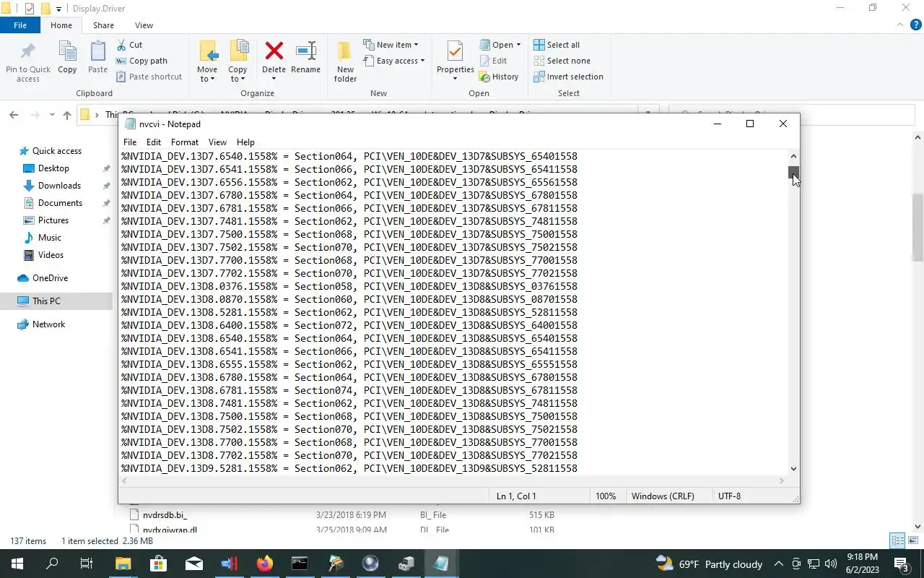Select Paste shortcut in ribbon
The image size is (924, 578).
149,77
